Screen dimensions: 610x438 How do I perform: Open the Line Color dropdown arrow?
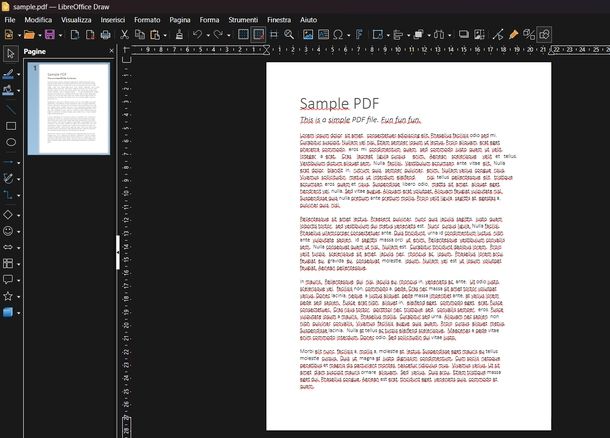click(18, 74)
